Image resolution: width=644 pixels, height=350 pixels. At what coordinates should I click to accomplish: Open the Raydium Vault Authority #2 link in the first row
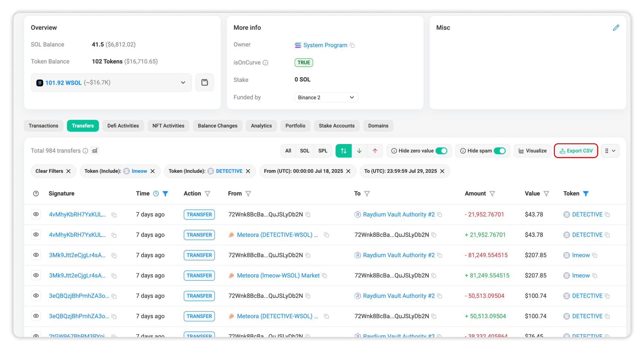pyautogui.click(x=399, y=214)
